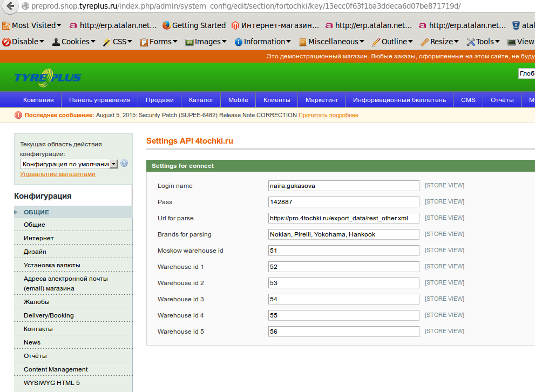Open the Продажи admin menu

coord(160,100)
